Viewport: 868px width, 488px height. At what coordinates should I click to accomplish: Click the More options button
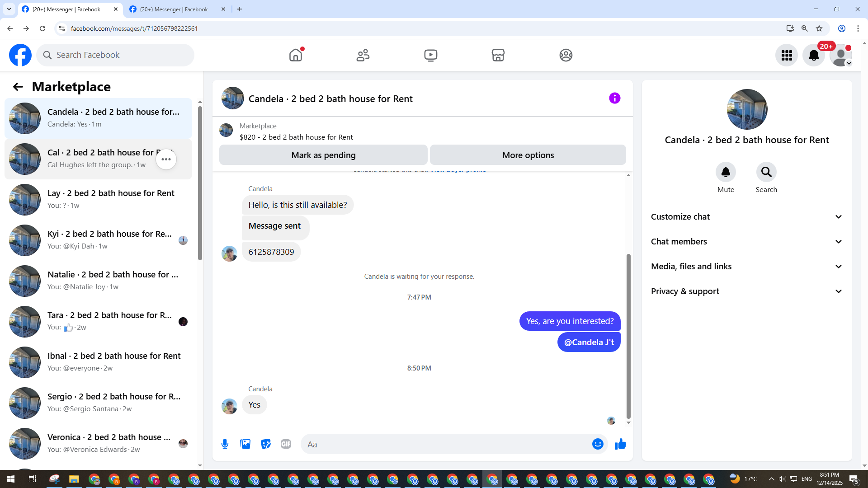pyautogui.click(x=528, y=155)
